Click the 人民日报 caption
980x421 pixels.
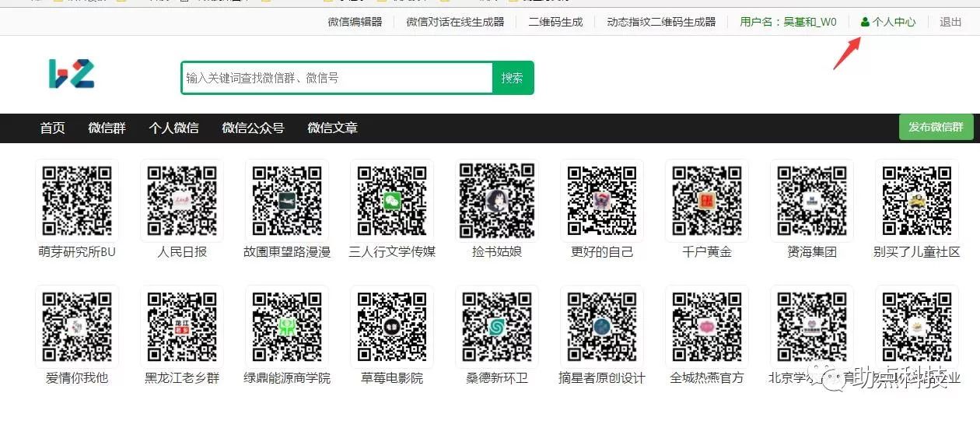(x=182, y=252)
